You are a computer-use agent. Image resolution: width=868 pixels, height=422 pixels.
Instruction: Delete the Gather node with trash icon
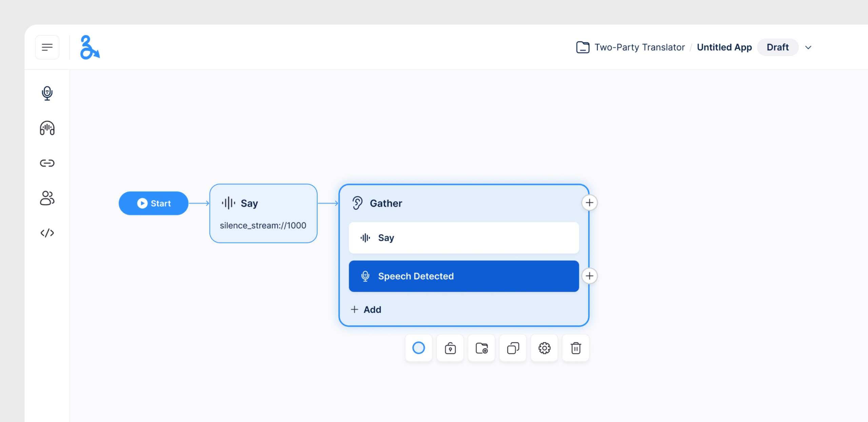point(576,348)
